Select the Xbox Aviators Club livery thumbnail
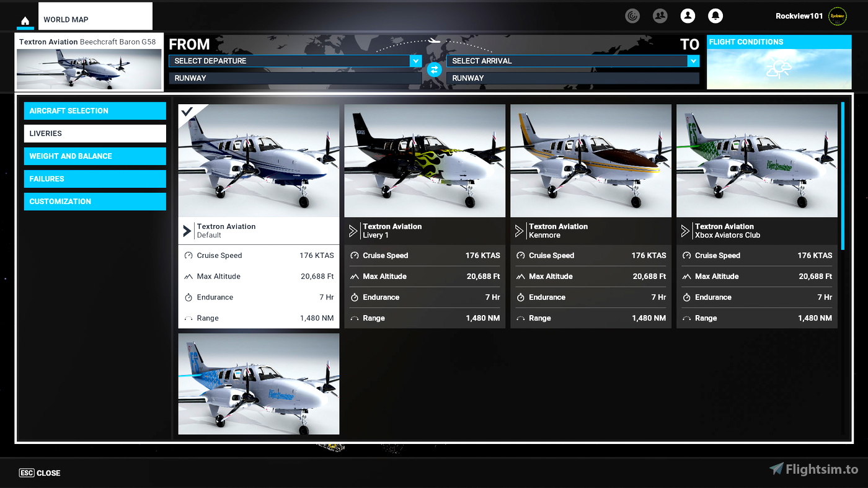This screenshot has height=488, width=868. [x=756, y=160]
